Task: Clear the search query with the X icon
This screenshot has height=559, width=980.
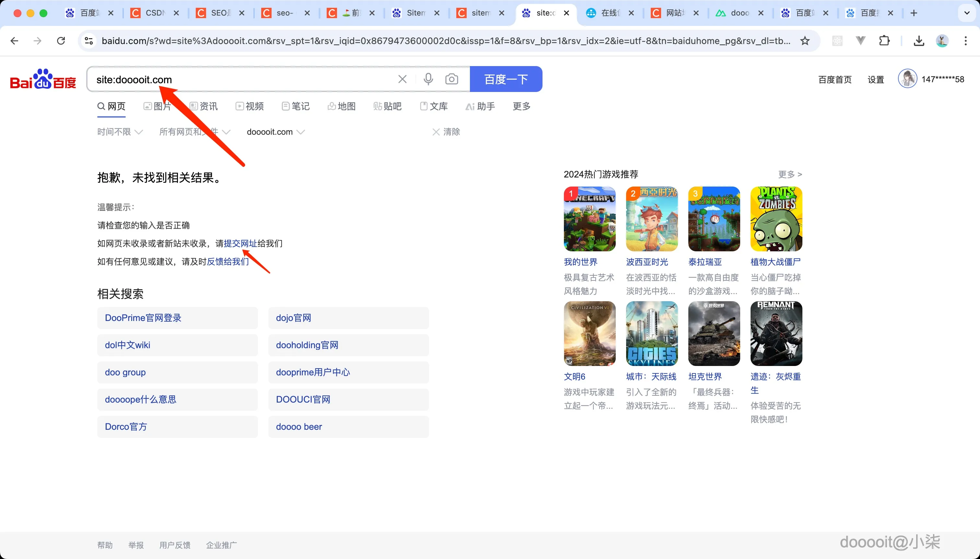Action: (x=402, y=79)
